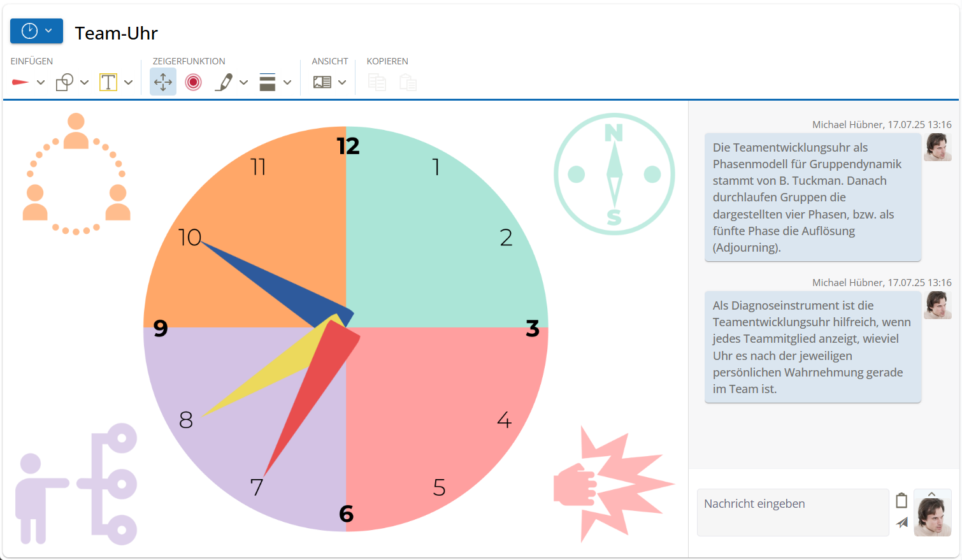Image resolution: width=962 pixels, height=560 pixels.
Task: Open the Ansicht view dropdown menu
Action: (x=342, y=82)
